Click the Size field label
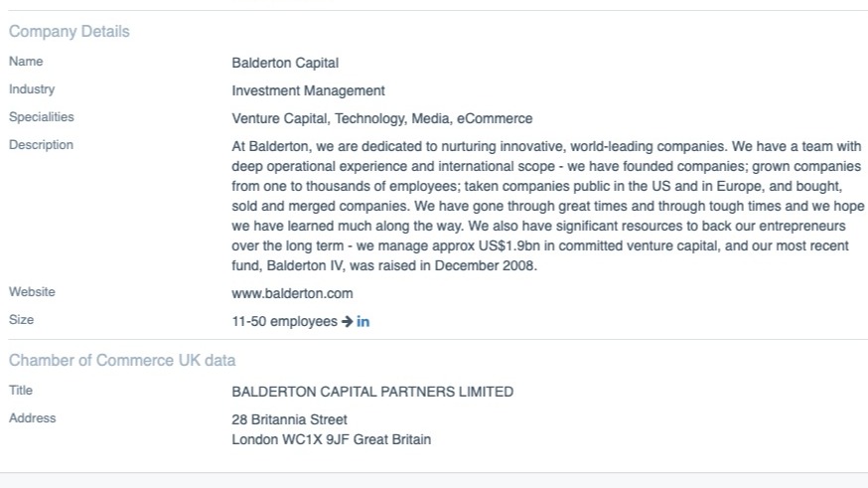868x488 pixels. coord(21,320)
